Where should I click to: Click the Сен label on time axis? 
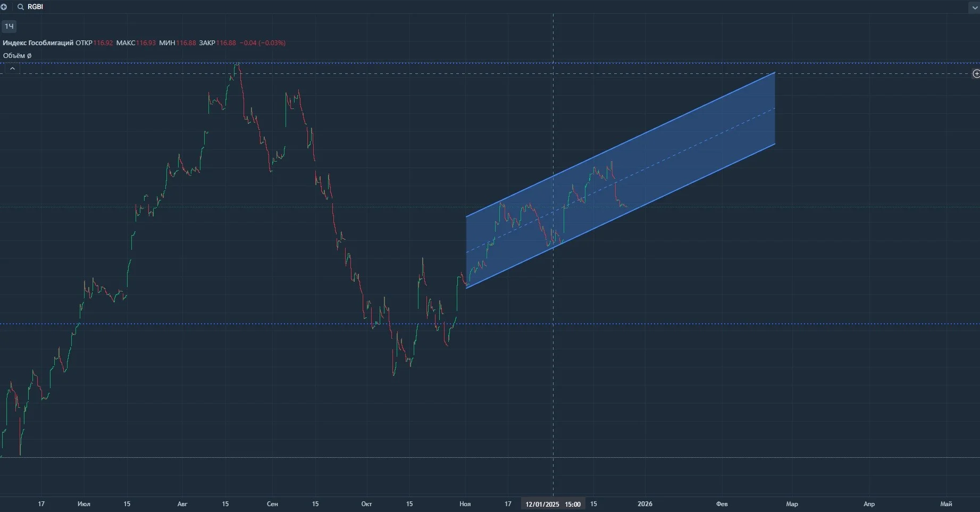click(x=272, y=504)
